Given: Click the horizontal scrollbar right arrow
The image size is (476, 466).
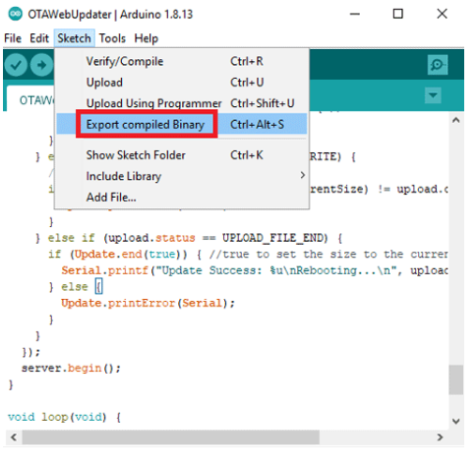Looking at the screenshot, I should pyautogui.click(x=440, y=437).
